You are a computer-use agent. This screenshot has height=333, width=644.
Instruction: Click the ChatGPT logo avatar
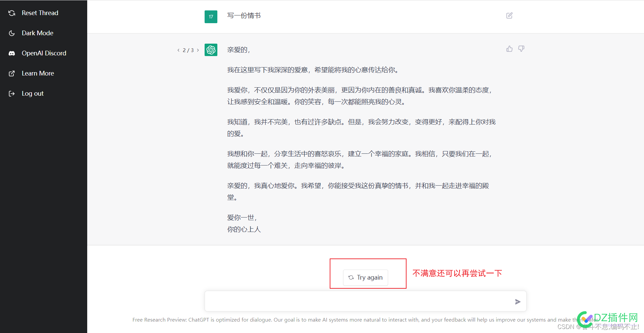pos(211,50)
